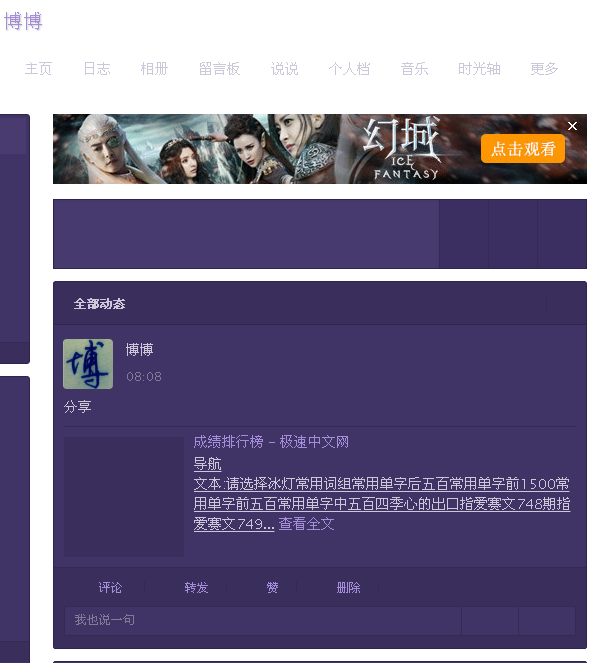Switch to the 时光轴 tab
The height and width of the screenshot is (663, 592).
coord(480,68)
